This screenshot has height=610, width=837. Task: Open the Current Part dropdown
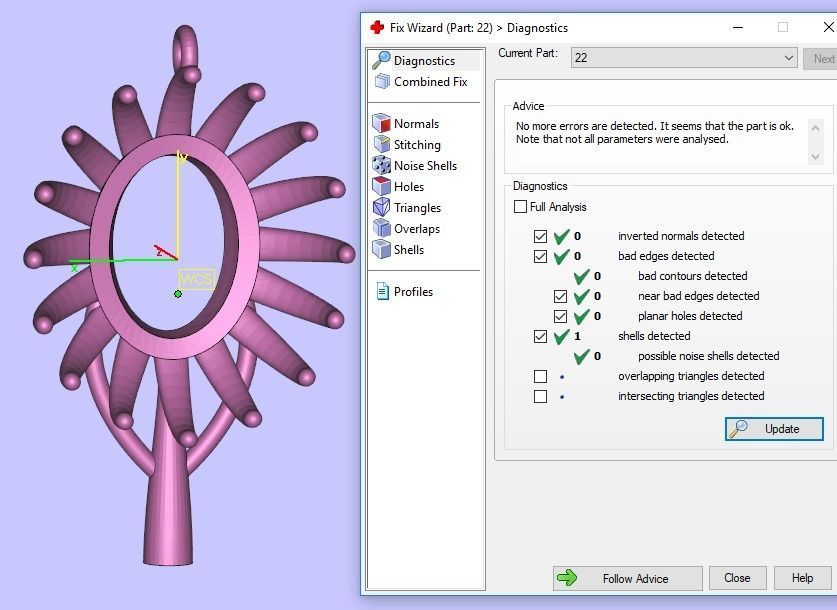click(x=684, y=58)
